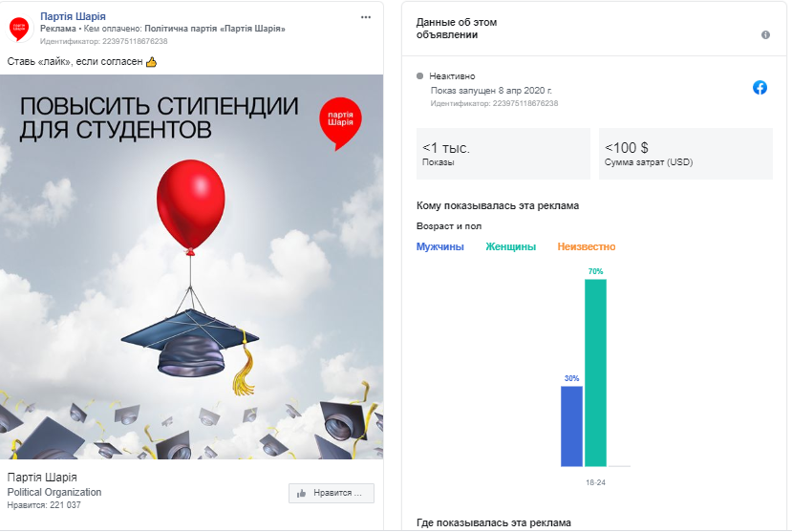Click the thumbs-up emoji in ad caption
Image resolution: width=792 pixels, height=532 pixels.
click(152, 62)
